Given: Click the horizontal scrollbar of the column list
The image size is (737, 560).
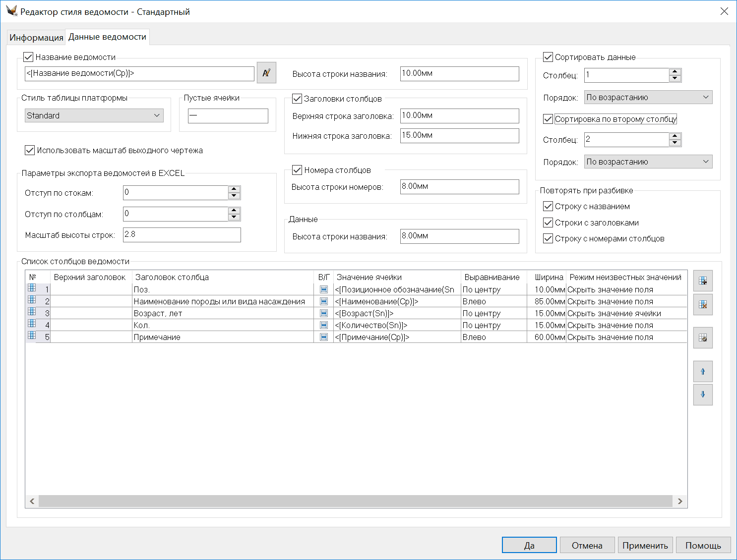Looking at the screenshot, I should (356, 501).
